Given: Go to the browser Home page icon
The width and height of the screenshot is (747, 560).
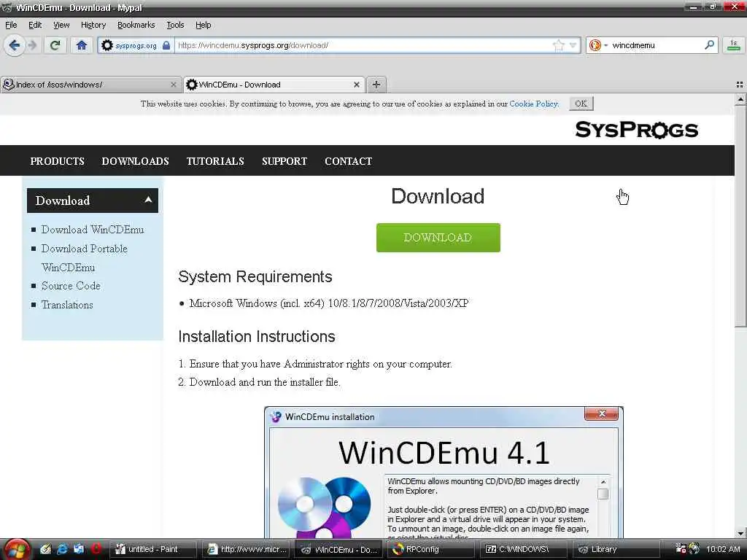Looking at the screenshot, I should 82,46.
